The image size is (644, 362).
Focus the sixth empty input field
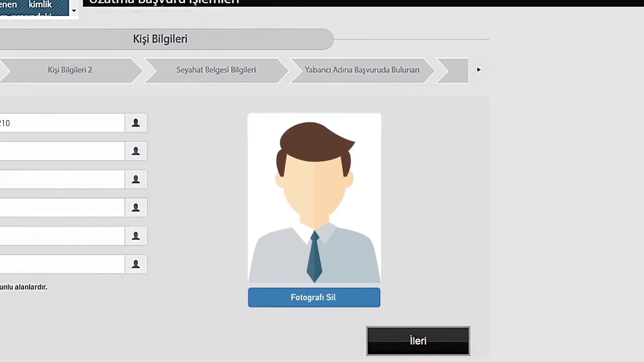click(x=62, y=264)
